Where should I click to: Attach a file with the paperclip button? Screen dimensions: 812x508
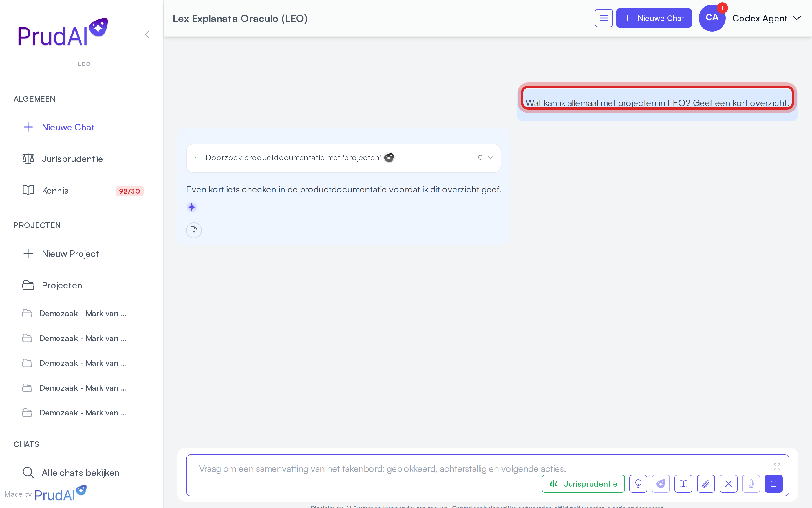706,484
